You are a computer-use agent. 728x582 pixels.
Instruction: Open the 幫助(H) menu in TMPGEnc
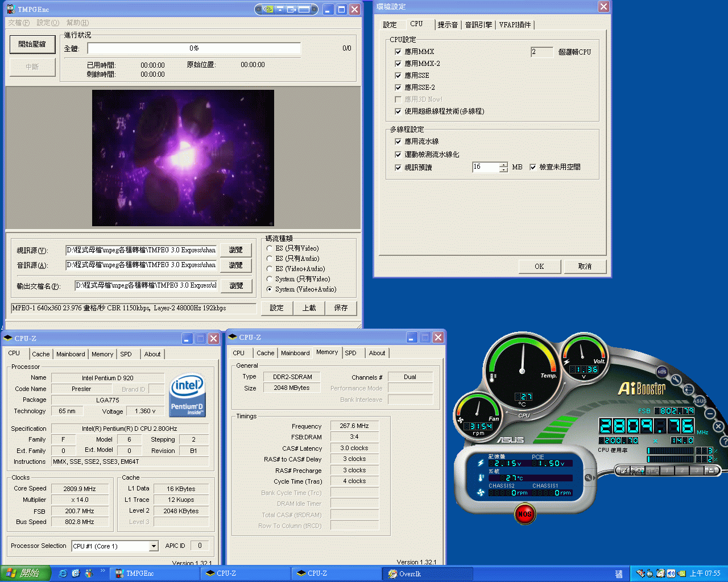[78, 23]
